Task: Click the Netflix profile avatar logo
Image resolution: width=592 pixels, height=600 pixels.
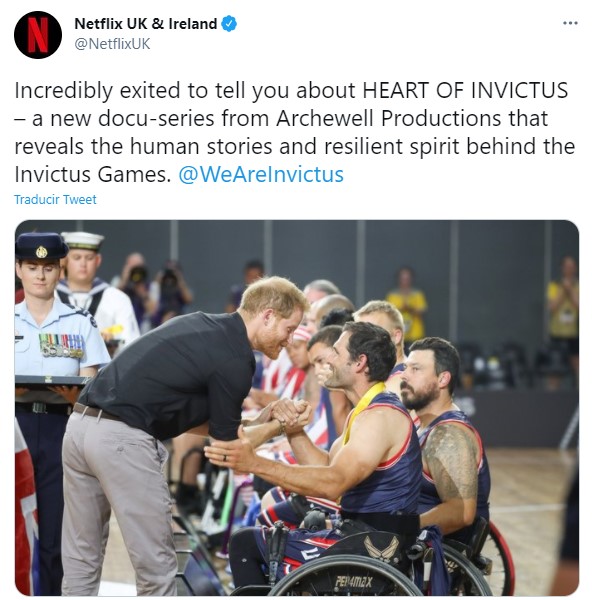Action: click(x=38, y=35)
